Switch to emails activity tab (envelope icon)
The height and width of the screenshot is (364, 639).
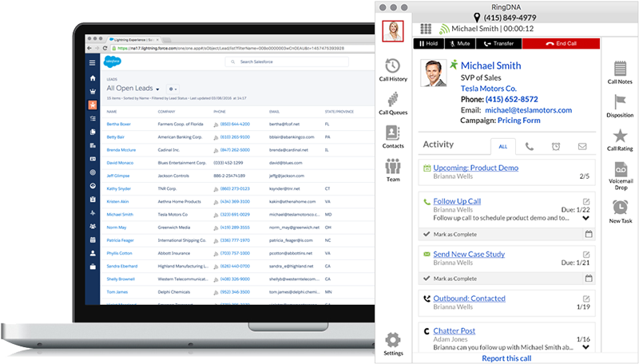click(582, 147)
